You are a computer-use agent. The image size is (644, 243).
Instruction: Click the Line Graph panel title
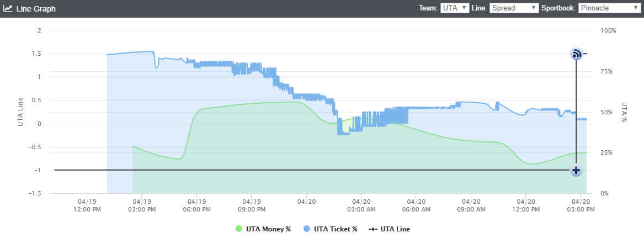[36, 9]
